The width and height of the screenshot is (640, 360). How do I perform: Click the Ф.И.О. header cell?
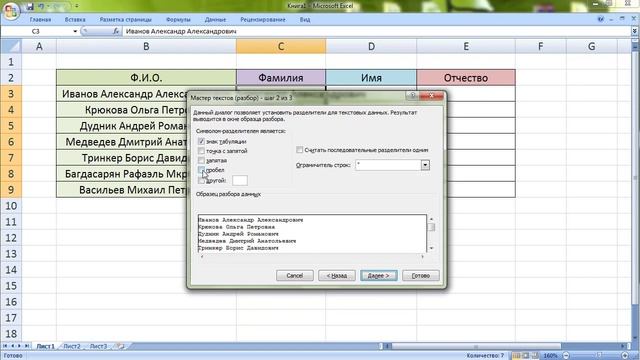pos(146,78)
